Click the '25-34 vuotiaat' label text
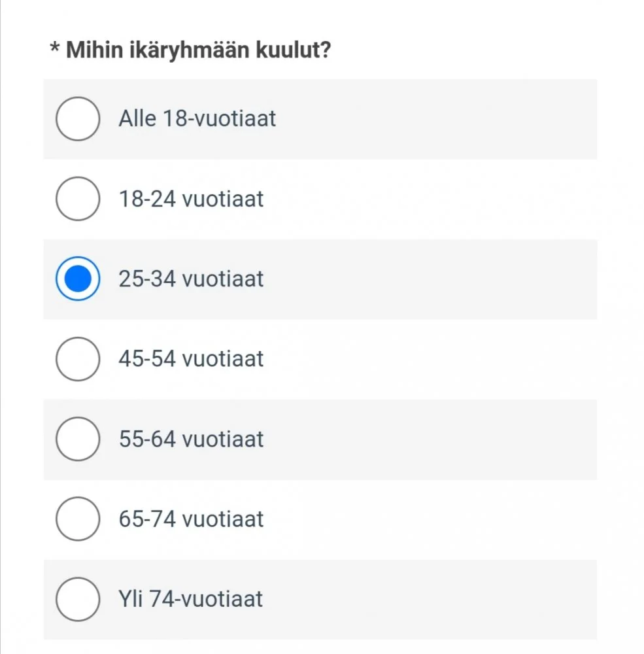 191,279
